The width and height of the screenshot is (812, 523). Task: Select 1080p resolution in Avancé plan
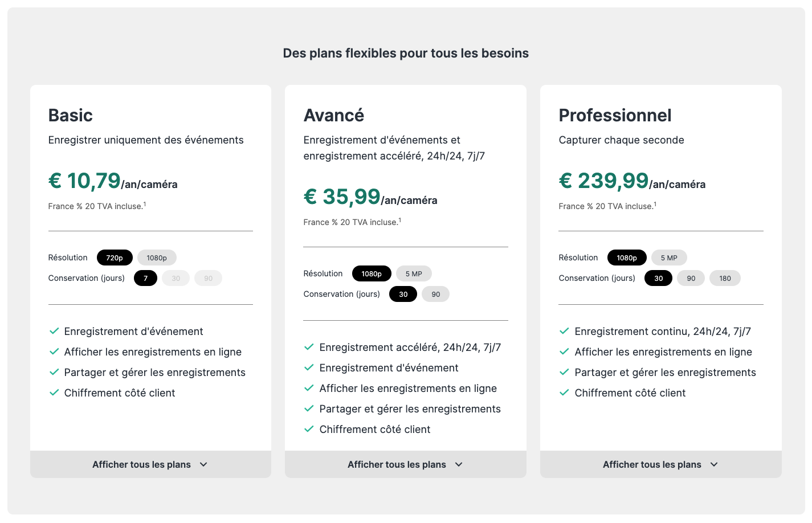[372, 273]
